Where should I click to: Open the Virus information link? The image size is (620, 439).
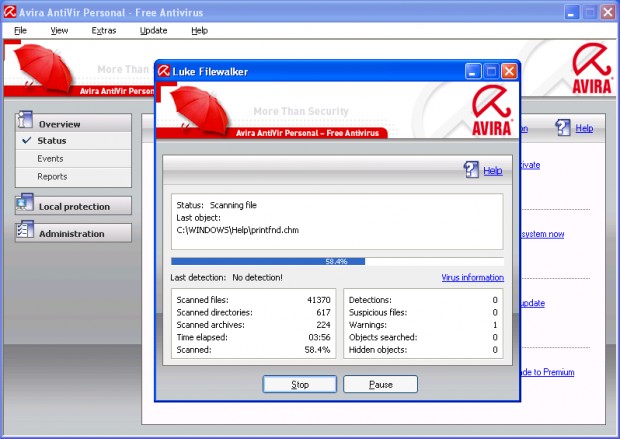(x=473, y=277)
